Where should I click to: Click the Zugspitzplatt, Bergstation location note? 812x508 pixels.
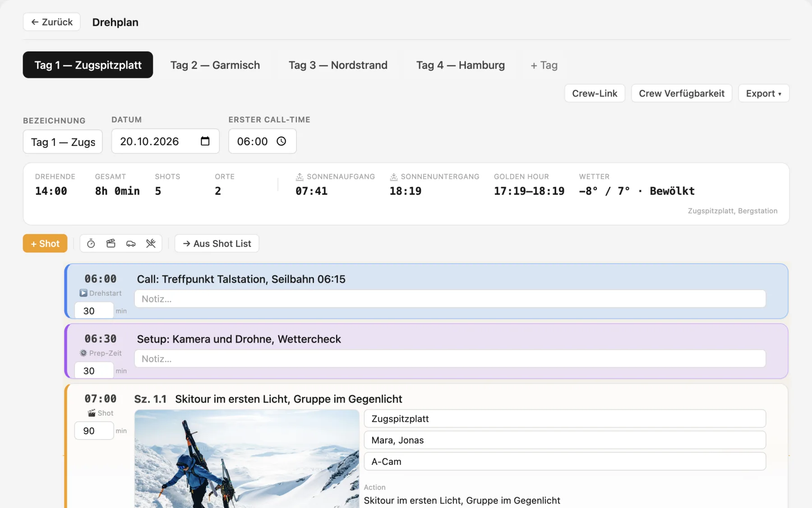point(733,211)
